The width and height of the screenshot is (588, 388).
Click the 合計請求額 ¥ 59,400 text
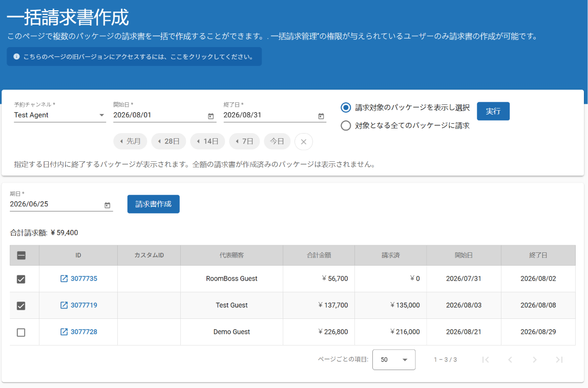(44, 233)
